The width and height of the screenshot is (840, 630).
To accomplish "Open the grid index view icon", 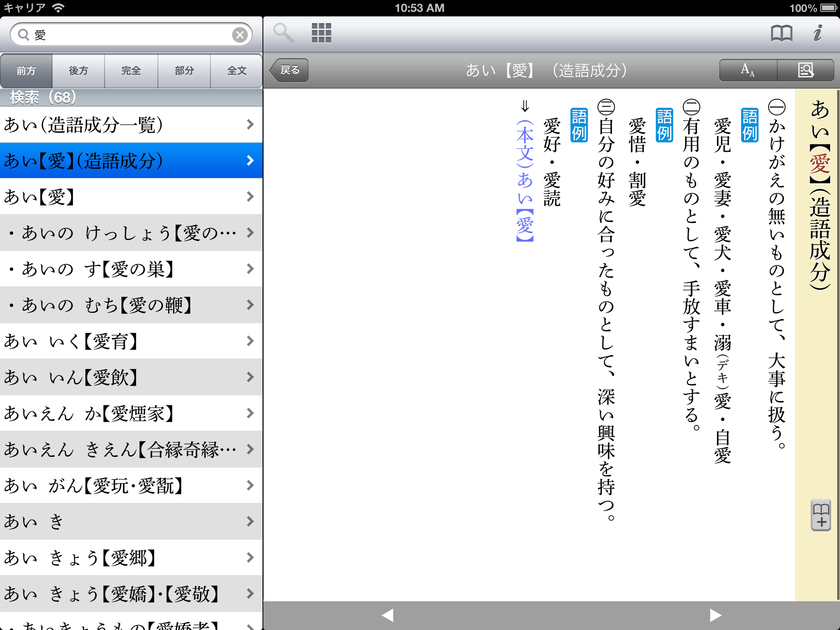I will click(x=321, y=33).
